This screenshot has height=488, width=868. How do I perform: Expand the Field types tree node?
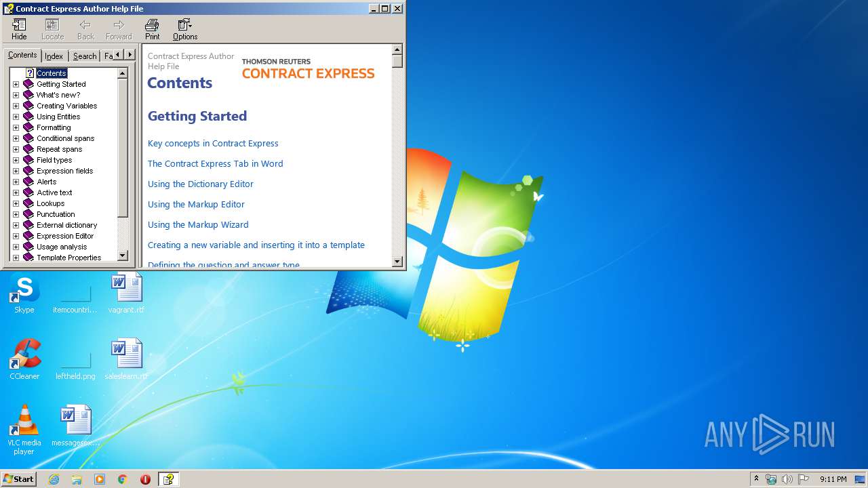tap(16, 160)
